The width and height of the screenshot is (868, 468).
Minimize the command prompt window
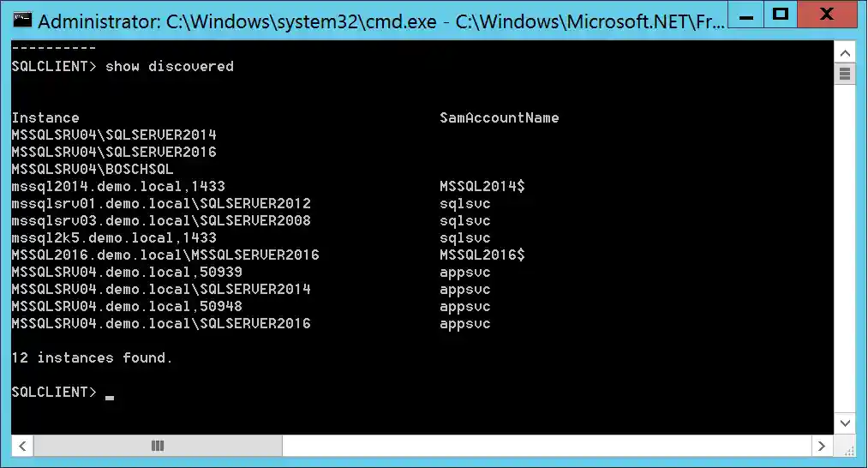click(745, 15)
